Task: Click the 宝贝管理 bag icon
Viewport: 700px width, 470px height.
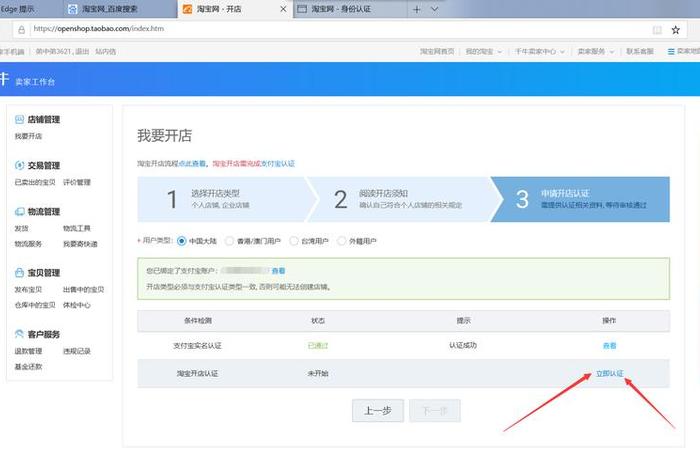Action: (x=19, y=272)
